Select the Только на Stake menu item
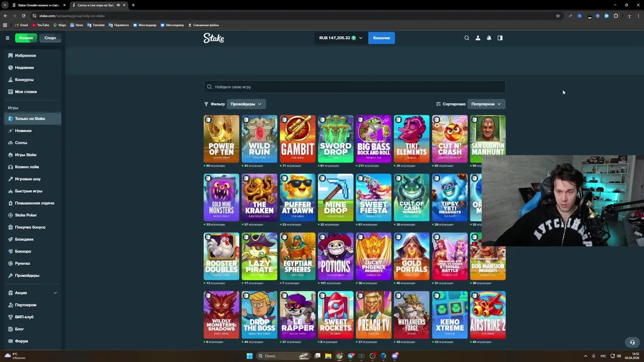Viewport: 644px width, 362px height. [33, 119]
